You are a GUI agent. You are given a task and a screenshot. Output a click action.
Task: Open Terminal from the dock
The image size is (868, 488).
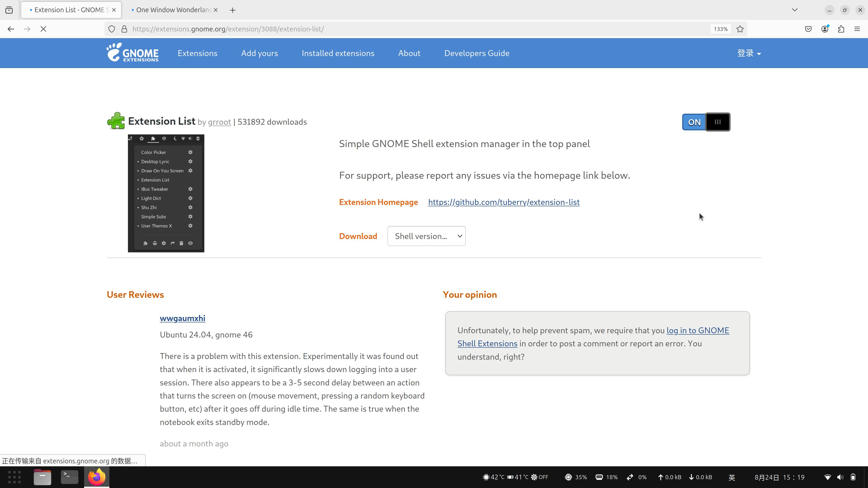[x=69, y=477]
